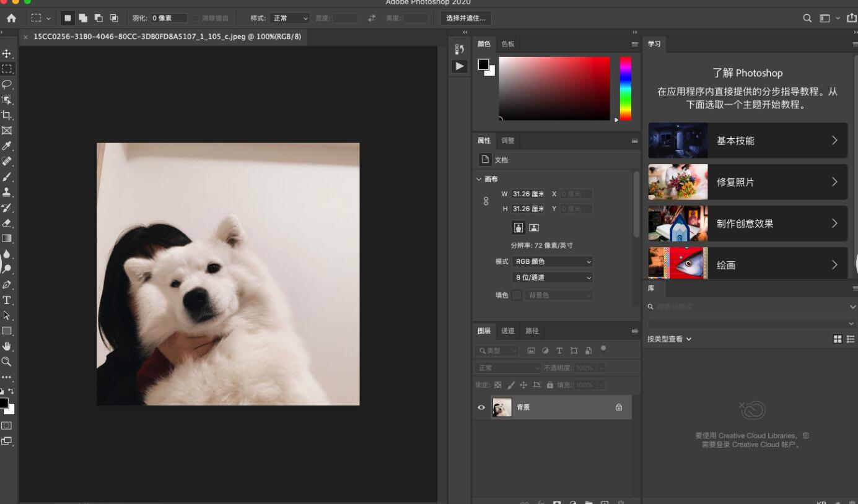Viewport: 858px width, 504px height.
Task: Click the 选择并遮住... button
Action: click(x=466, y=19)
